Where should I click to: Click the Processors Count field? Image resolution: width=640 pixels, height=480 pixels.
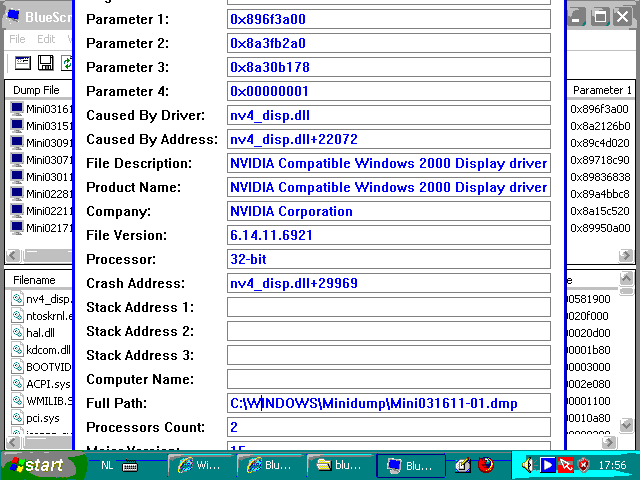click(x=389, y=427)
